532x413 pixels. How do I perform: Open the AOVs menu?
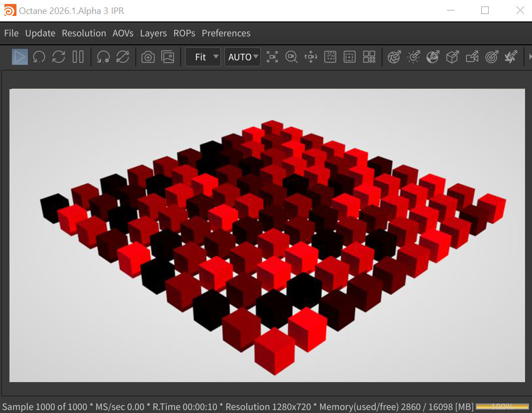point(123,33)
